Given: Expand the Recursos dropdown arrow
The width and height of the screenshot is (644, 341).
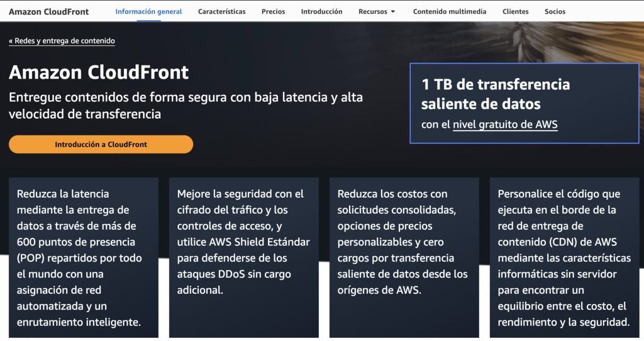Looking at the screenshot, I should coord(392,11).
